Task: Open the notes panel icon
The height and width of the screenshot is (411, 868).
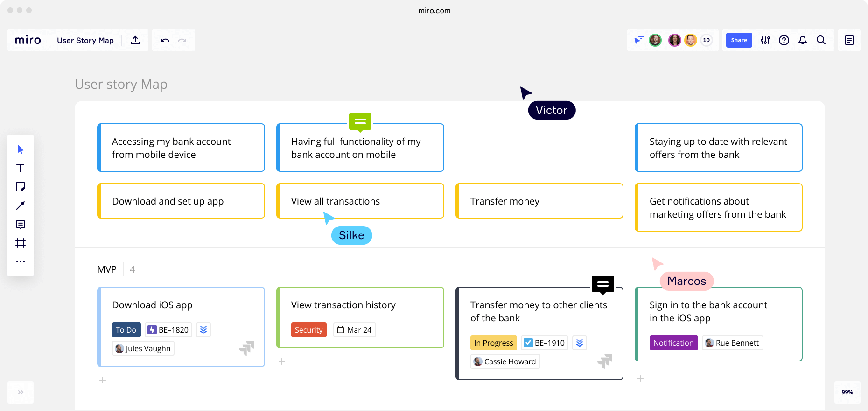Action: pos(849,40)
